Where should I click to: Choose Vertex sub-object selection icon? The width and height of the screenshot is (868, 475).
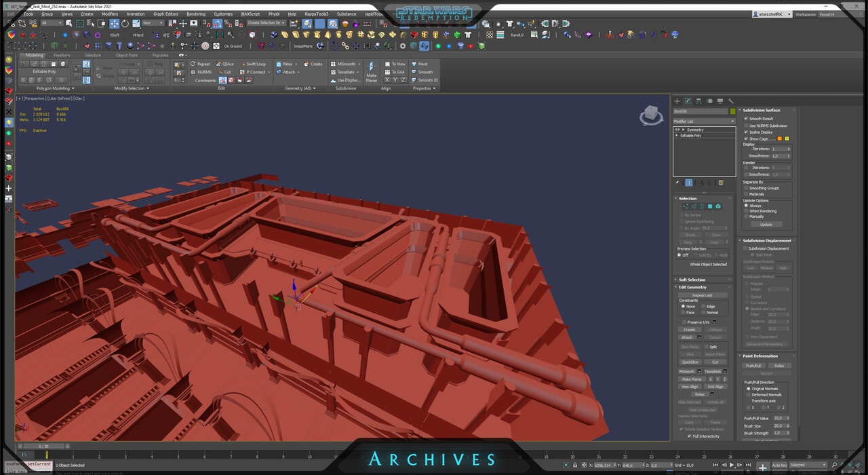pyautogui.click(x=686, y=206)
